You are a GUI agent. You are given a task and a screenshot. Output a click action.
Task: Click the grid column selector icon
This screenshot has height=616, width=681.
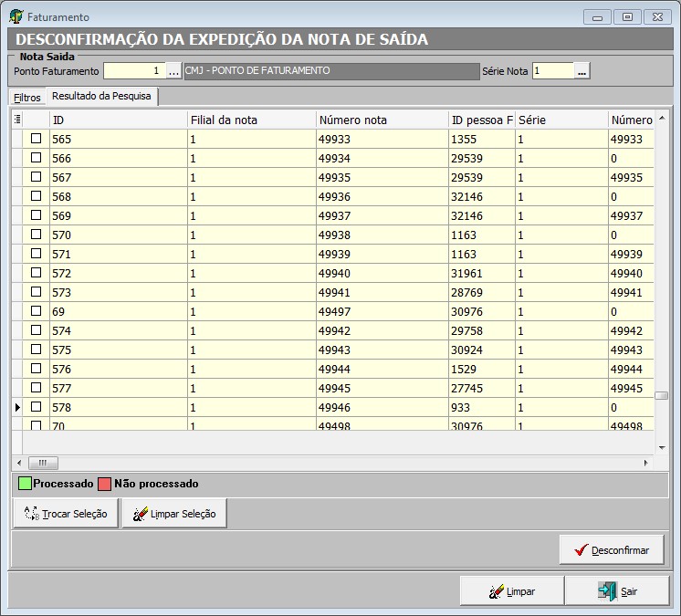[17, 120]
